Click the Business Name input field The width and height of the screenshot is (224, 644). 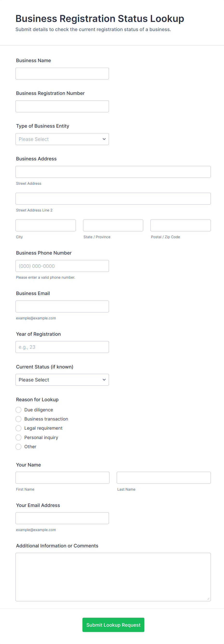pyautogui.click(x=62, y=73)
